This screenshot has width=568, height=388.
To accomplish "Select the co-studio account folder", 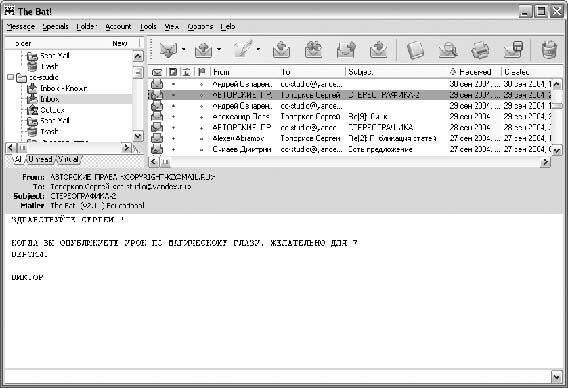I will click(43, 78).
